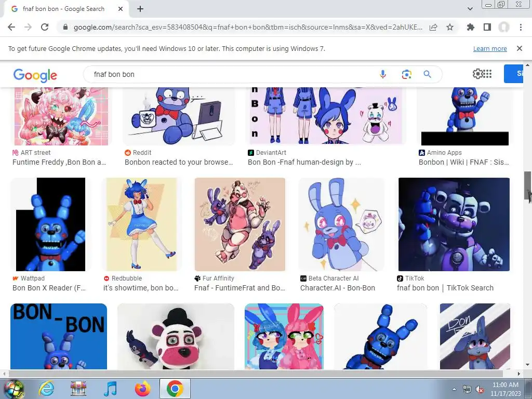The width and height of the screenshot is (532, 399).
Task: Open the Character.AI Bon-Bon image
Action: point(341,224)
